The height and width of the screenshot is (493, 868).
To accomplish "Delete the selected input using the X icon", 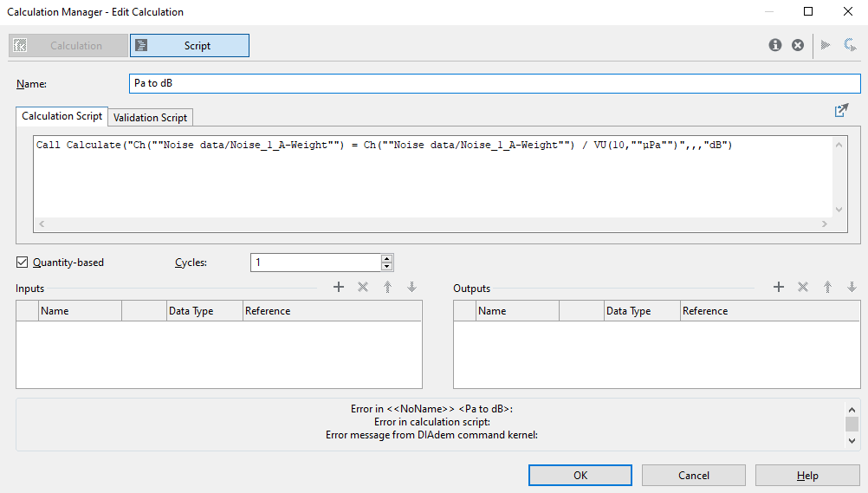I will click(x=363, y=287).
